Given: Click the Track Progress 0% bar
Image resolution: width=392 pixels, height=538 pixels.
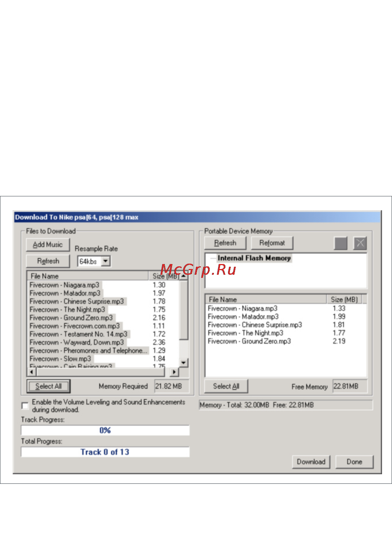Looking at the screenshot, I should [105, 430].
